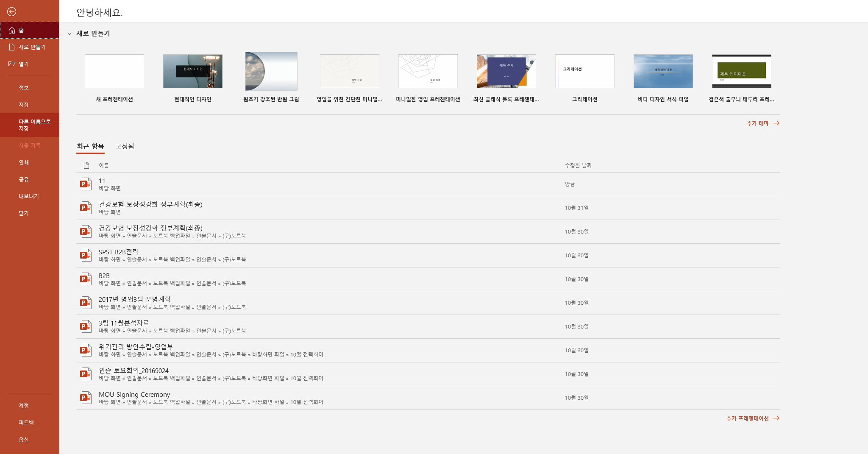Select 검은색 줄무늬 테두리 template
This screenshot has height=454, width=868.
[x=742, y=71]
